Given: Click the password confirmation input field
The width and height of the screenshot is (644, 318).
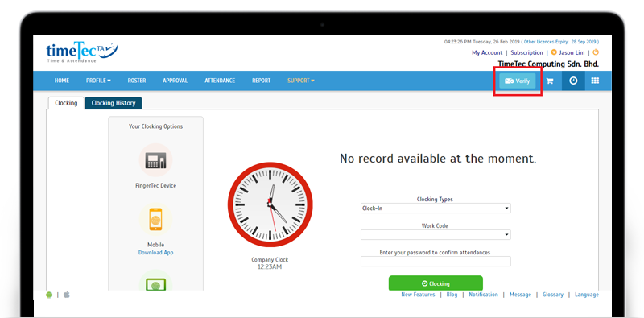Looking at the screenshot, I should pos(436,262).
